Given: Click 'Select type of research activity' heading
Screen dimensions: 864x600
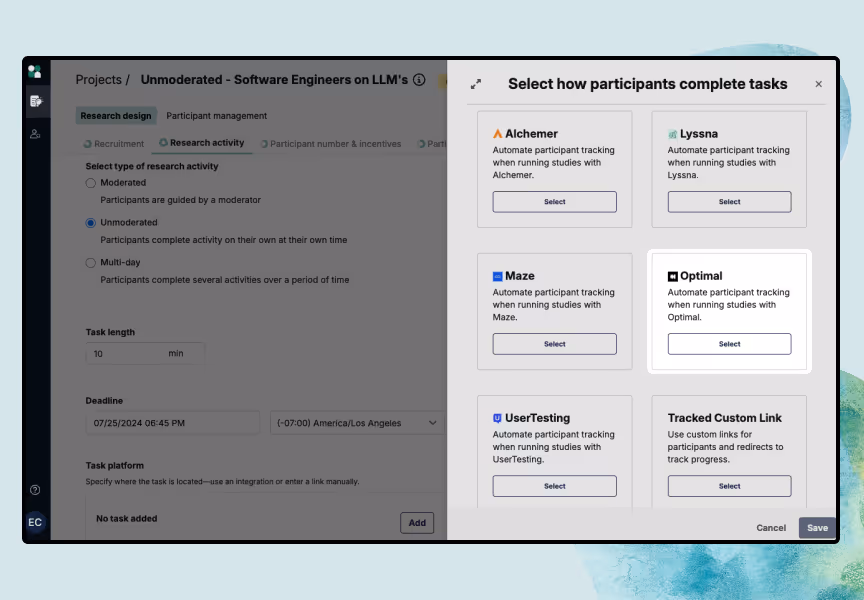Looking at the screenshot, I should tap(152, 166).
